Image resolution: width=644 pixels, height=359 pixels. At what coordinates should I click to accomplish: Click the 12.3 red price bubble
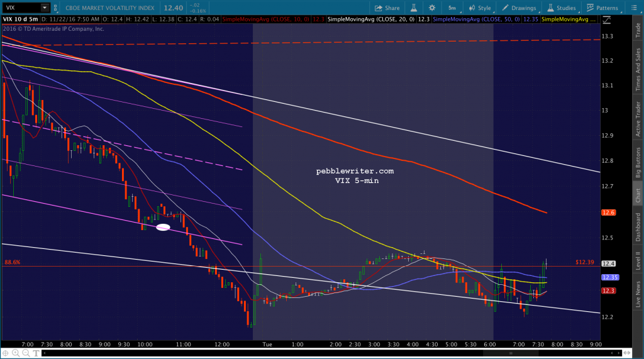point(608,291)
